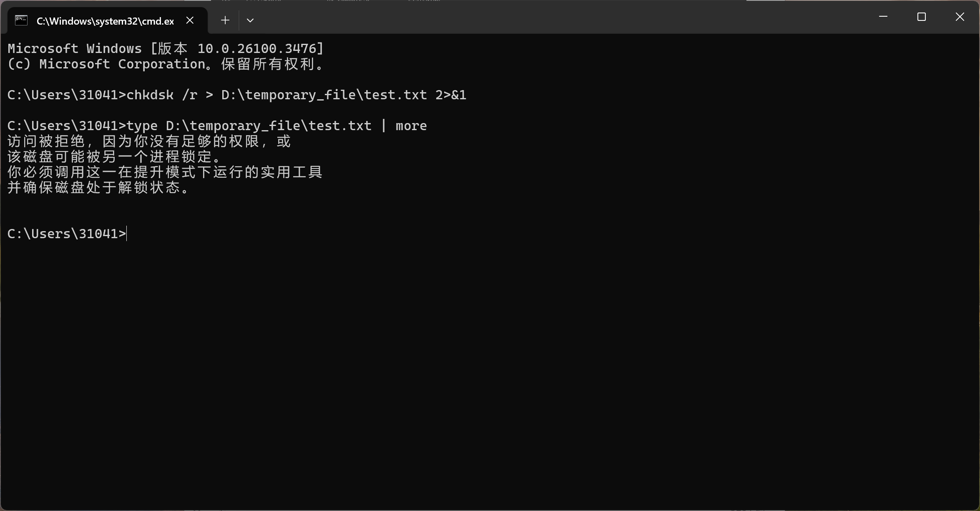Click the cmd icon in the tab
The height and width of the screenshot is (511, 980).
[x=21, y=20]
